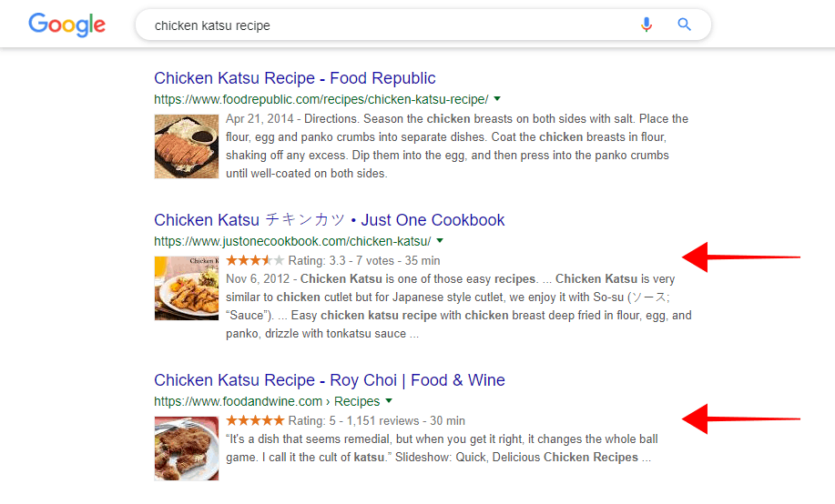Click the red arrow pointing at the 3.3 rating
This screenshot has height=504, width=835.
click(x=739, y=257)
